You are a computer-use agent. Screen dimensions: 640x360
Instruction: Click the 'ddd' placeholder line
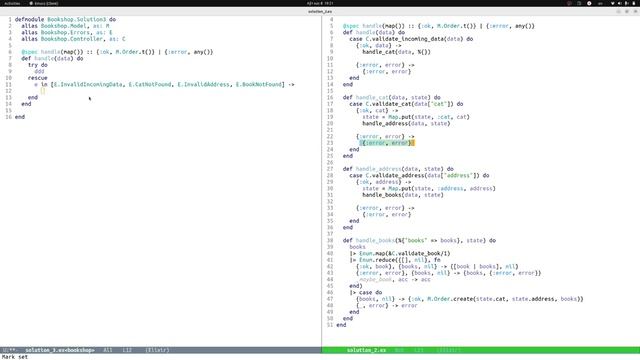click(39, 71)
